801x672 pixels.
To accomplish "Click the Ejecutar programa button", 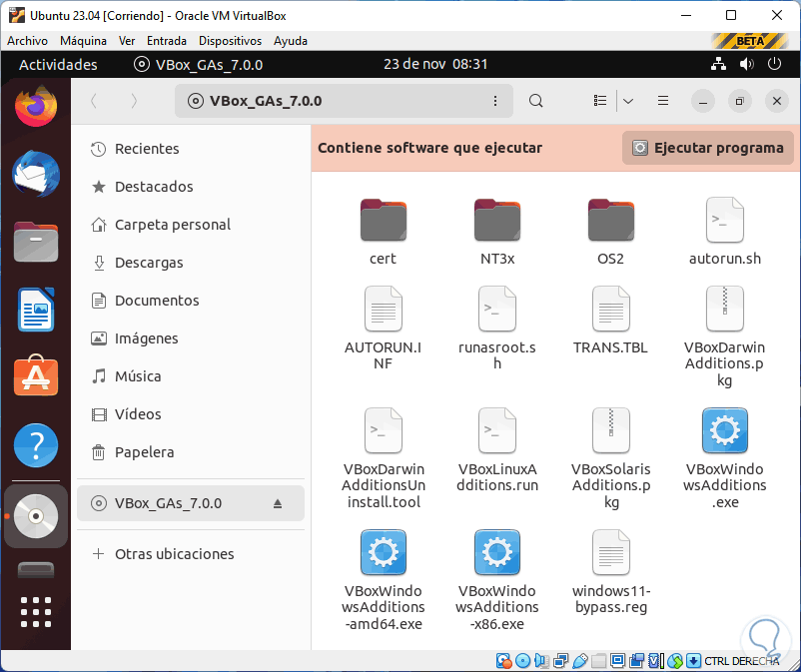I will click(x=707, y=148).
